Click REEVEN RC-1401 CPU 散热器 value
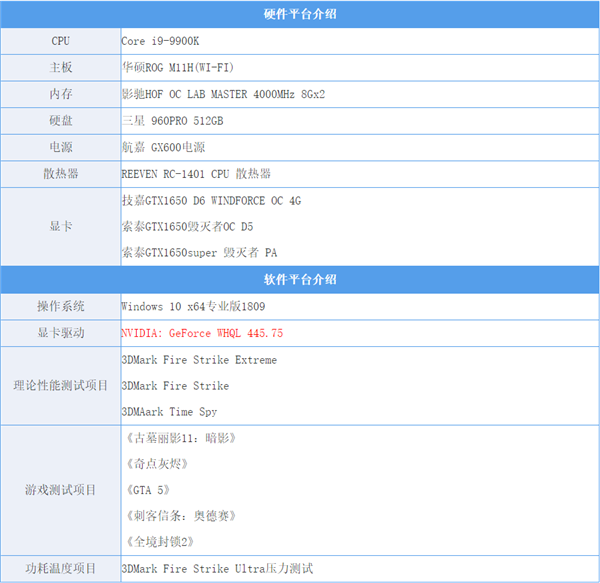 pyautogui.click(x=196, y=174)
